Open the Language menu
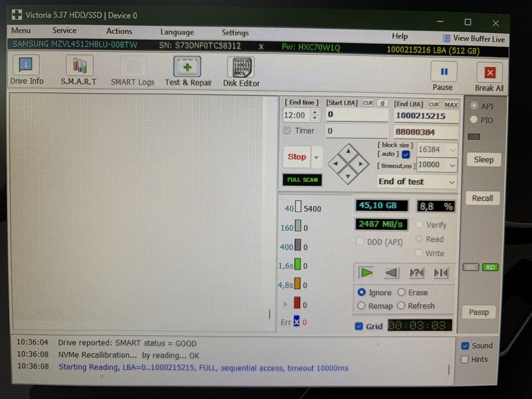The height and width of the screenshot is (399, 532). click(x=177, y=32)
